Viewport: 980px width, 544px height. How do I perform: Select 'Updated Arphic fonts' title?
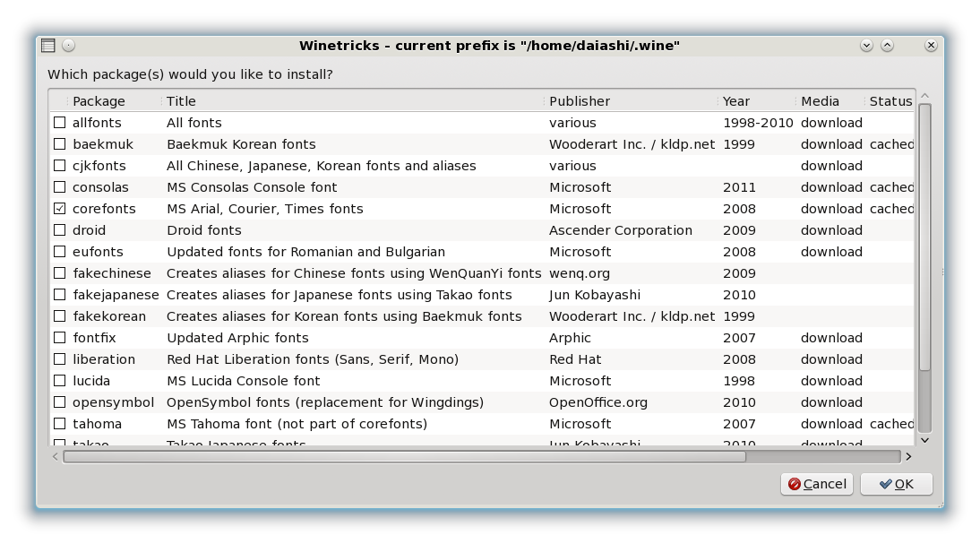pyautogui.click(x=237, y=338)
